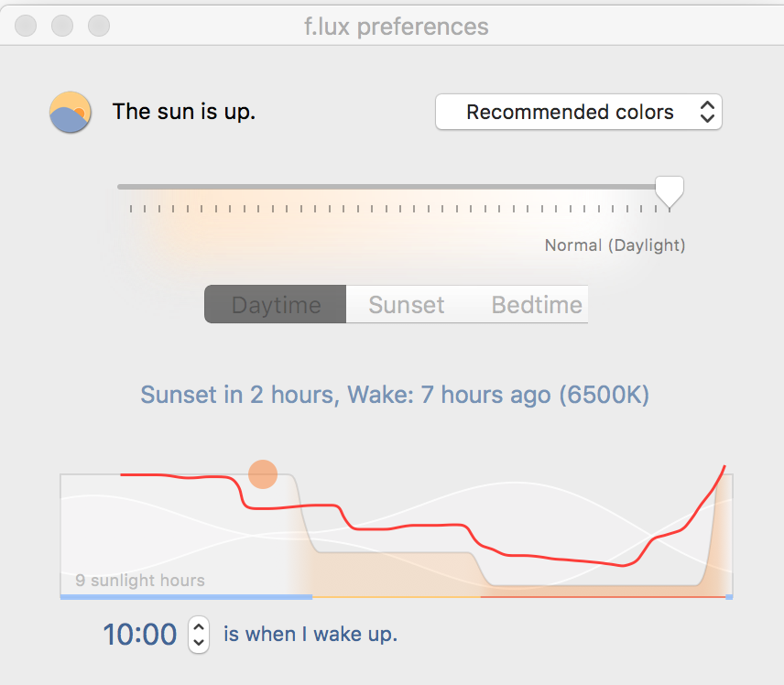Increase wake time with stepper up arrow

(199, 626)
